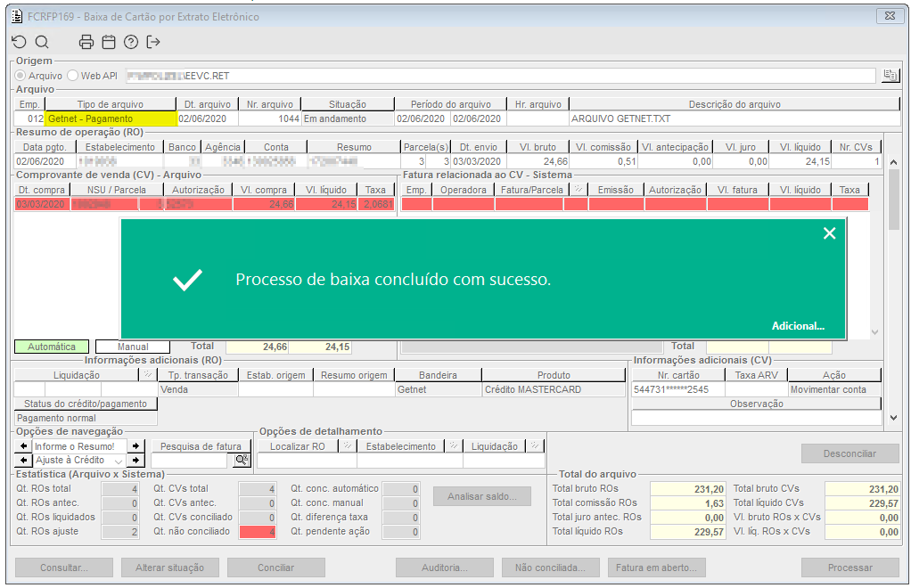The height and width of the screenshot is (588, 911).
Task: Click small icon next to Localizar RO header
Action: coord(348,445)
